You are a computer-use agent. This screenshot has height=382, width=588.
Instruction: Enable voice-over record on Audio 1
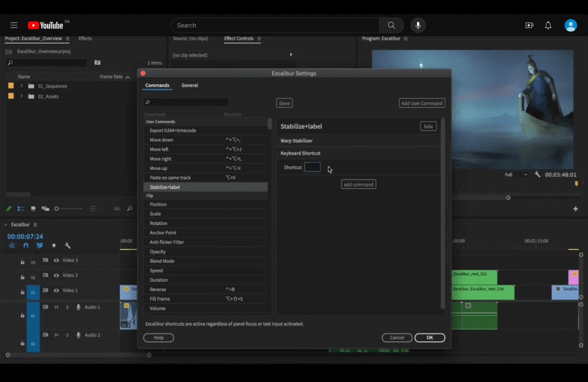coord(78,307)
